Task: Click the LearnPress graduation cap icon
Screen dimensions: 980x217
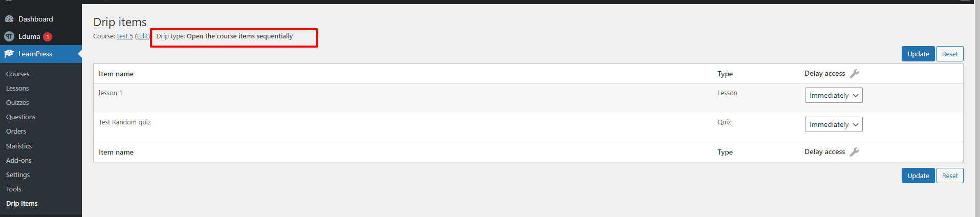Action: tap(9, 54)
